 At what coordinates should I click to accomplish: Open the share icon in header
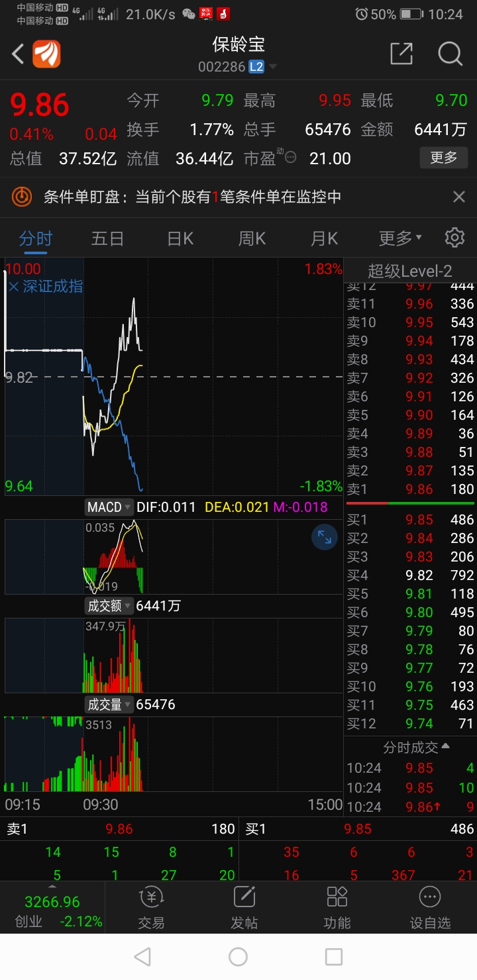[x=401, y=54]
